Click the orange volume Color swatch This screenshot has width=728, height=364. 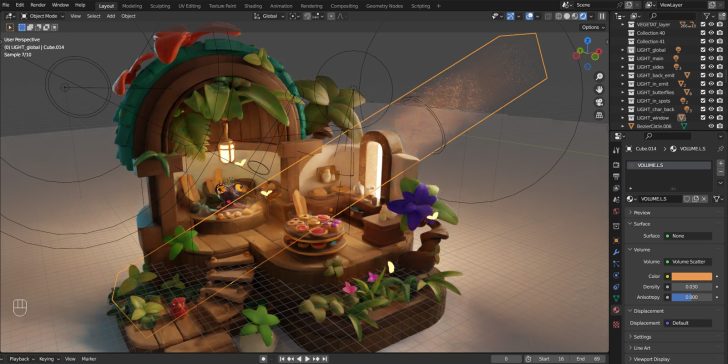[691, 276]
